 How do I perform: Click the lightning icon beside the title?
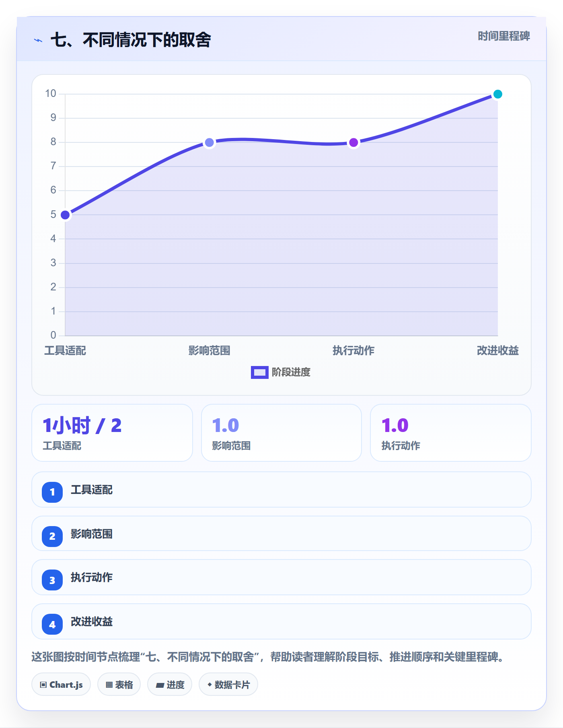pos(38,40)
